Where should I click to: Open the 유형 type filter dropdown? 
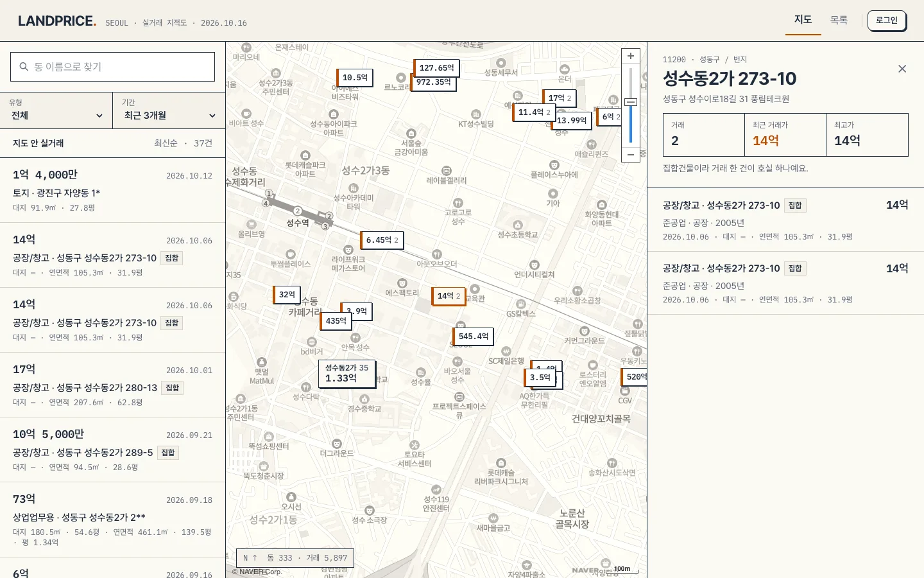(56, 110)
